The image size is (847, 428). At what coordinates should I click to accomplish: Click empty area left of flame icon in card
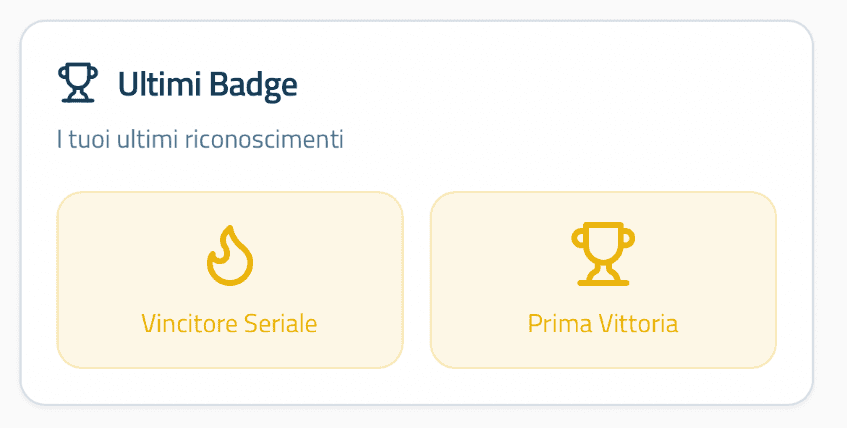[x=120, y=255]
